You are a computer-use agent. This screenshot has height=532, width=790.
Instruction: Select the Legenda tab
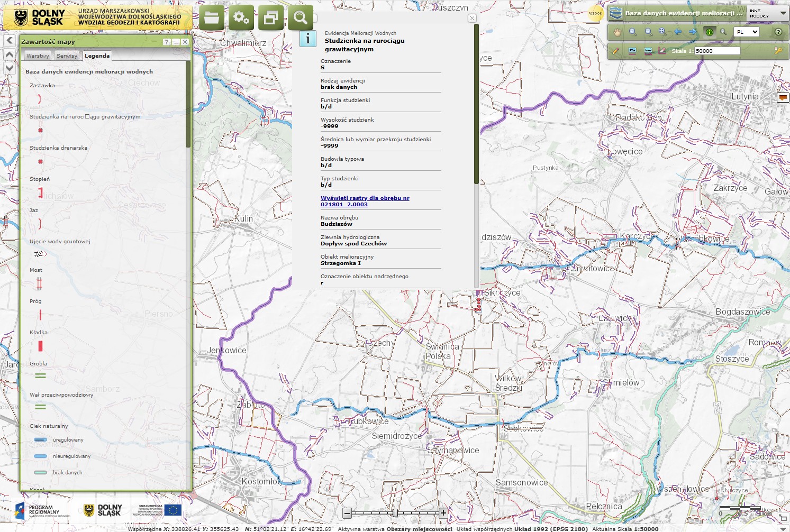pyautogui.click(x=97, y=56)
